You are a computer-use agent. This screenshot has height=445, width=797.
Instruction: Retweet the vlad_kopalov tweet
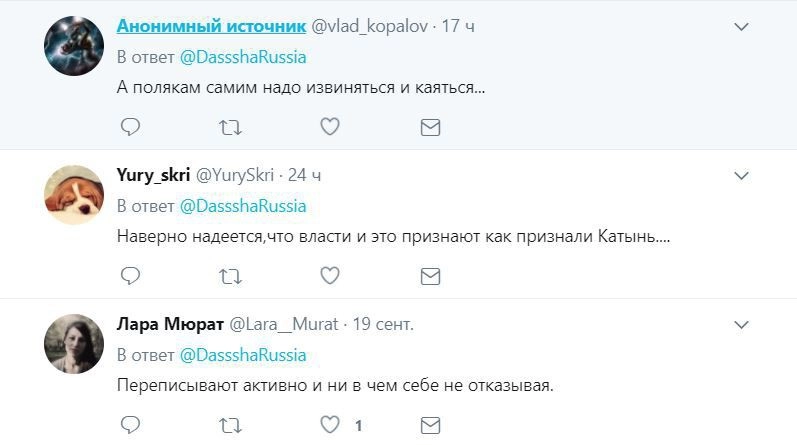[x=230, y=127]
